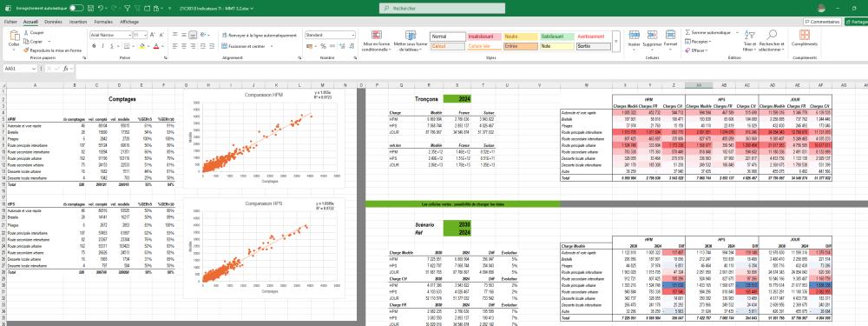Click the Commentaires button

click(823, 22)
